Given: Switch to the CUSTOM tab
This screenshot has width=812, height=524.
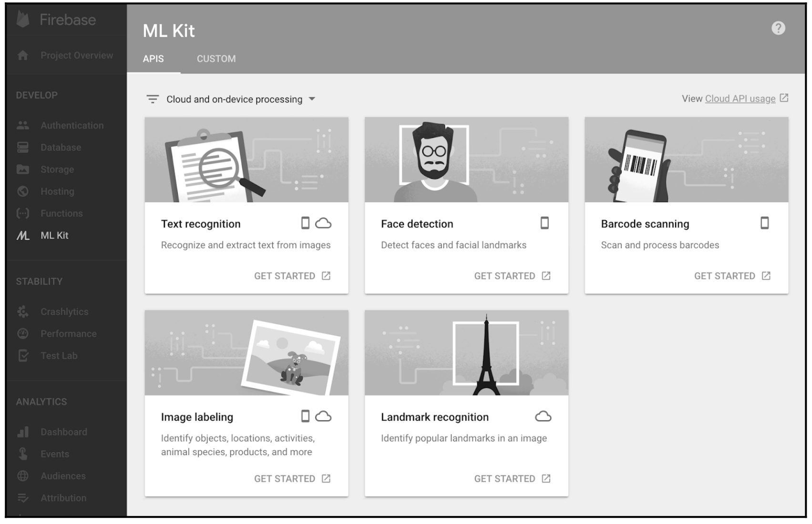Looking at the screenshot, I should click(x=216, y=59).
